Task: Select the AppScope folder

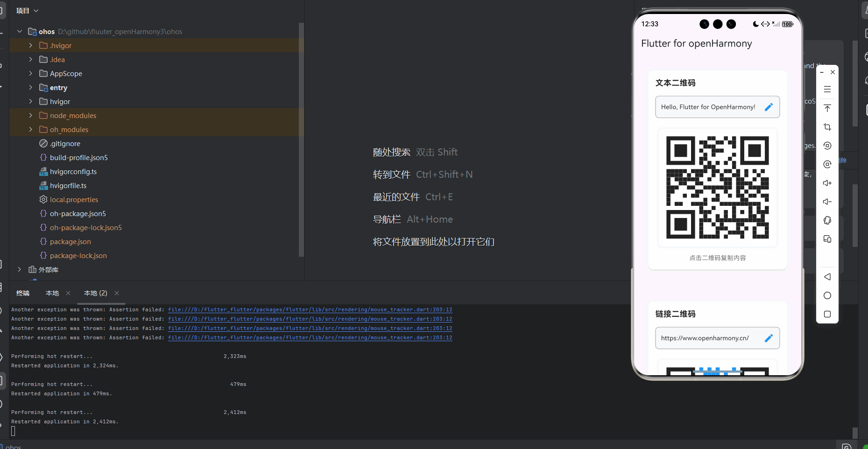Action: pos(66,74)
